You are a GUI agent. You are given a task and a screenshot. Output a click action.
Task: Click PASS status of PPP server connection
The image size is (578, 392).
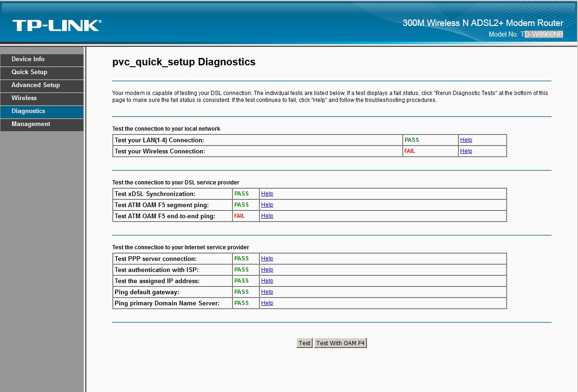[241, 259]
